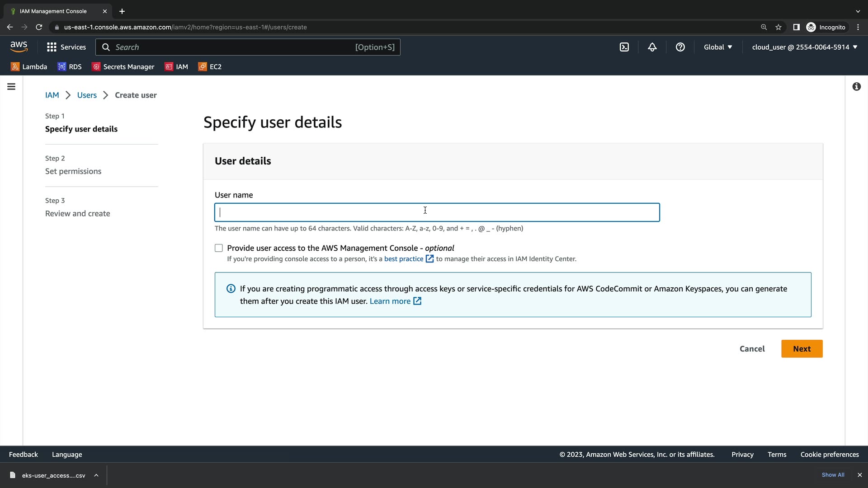Open the notifications bell icon

tap(652, 47)
